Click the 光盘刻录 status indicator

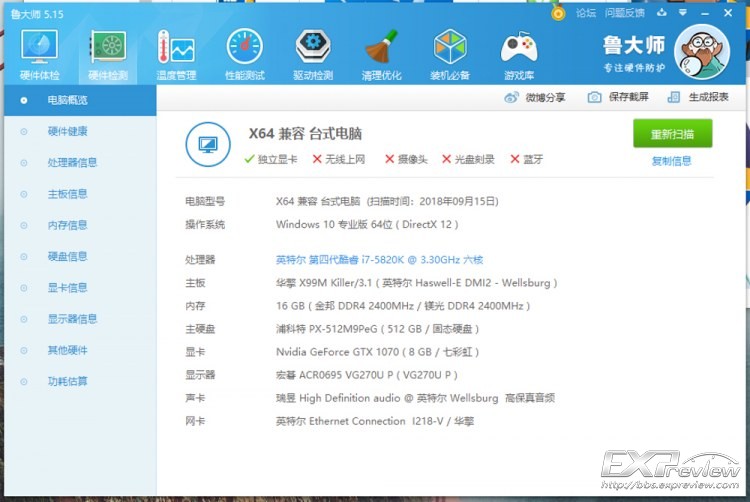tap(468, 159)
